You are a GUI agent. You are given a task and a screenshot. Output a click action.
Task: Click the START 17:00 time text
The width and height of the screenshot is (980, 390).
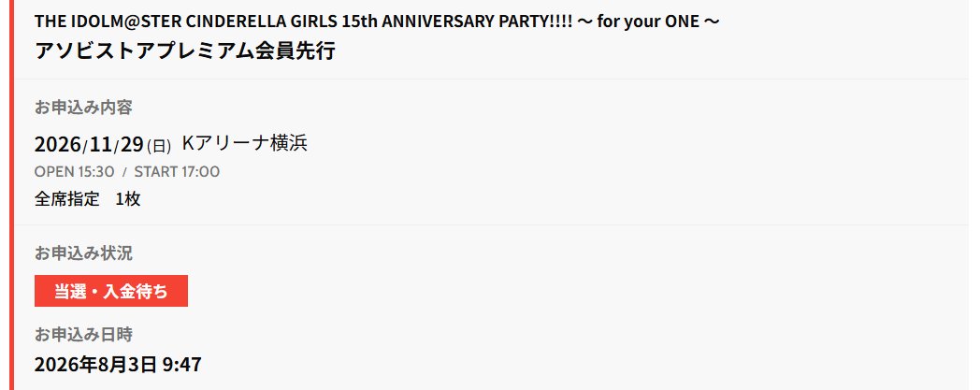[x=177, y=172]
